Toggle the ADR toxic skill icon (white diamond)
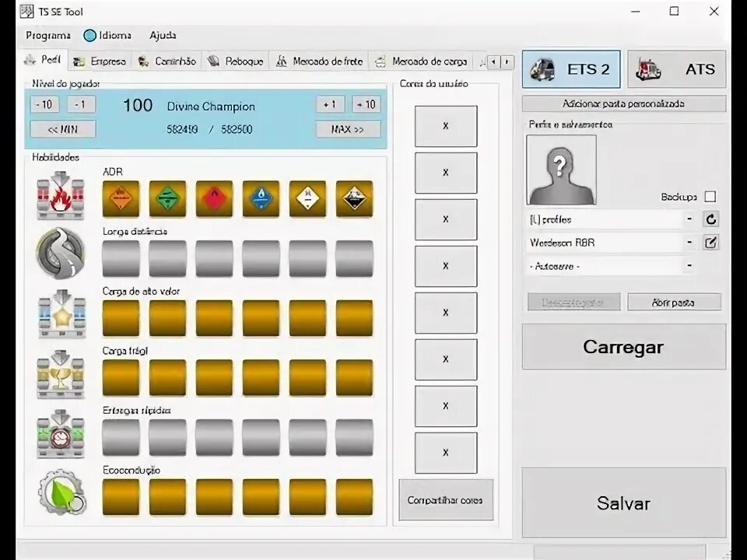747x560 pixels. (308, 198)
